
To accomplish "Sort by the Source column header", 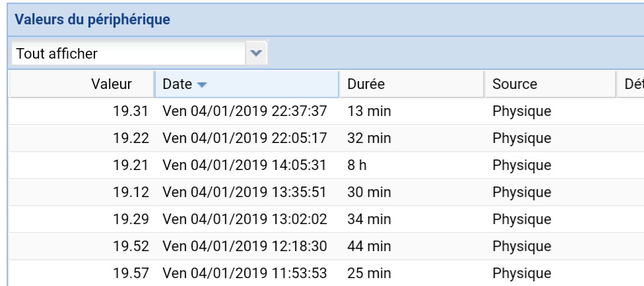I will (515, 84).
